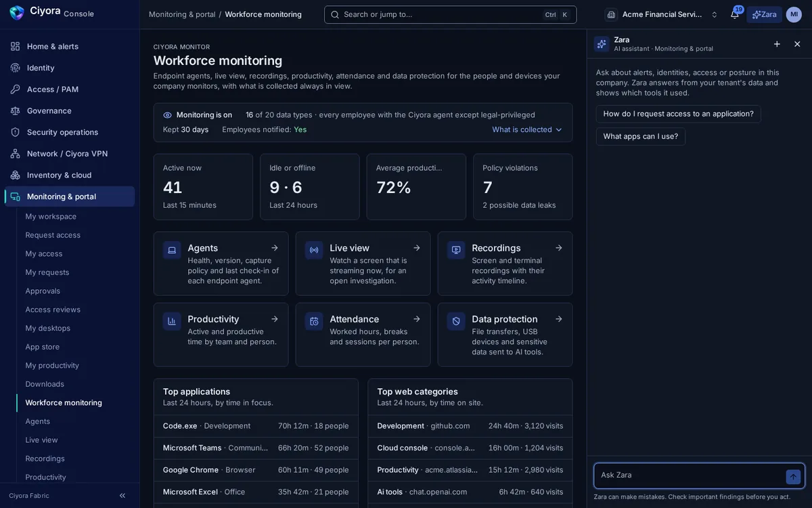Image resolution: width=812 pixels, height=508 pixels.
Task: Open Active now stat card
Action: [203, 187]
